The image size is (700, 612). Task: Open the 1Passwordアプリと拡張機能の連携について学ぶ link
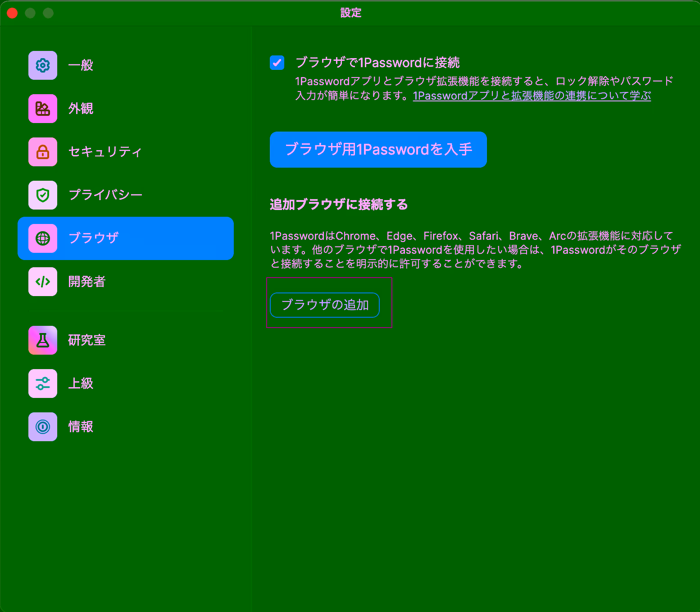532,96
